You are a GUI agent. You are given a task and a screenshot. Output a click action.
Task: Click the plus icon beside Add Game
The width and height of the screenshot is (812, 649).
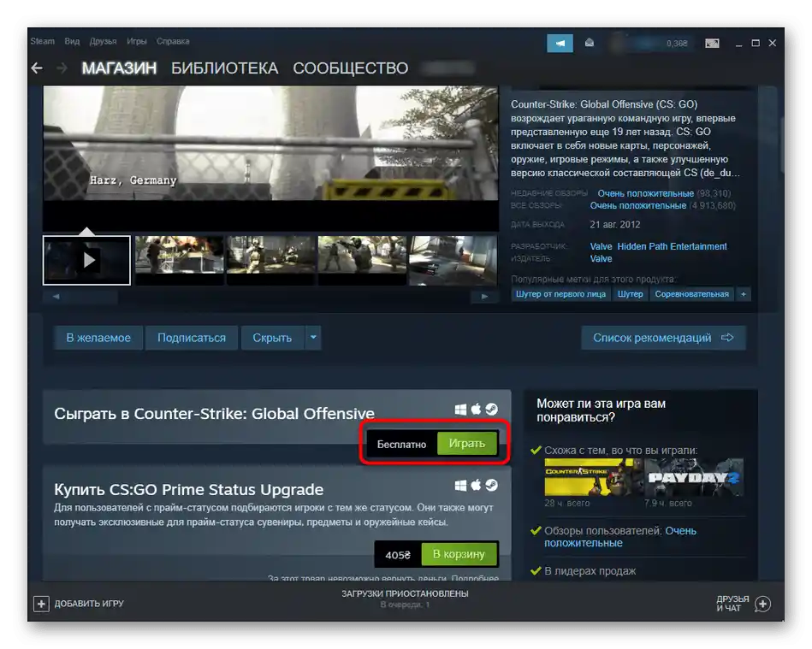(x=41, y=604)
